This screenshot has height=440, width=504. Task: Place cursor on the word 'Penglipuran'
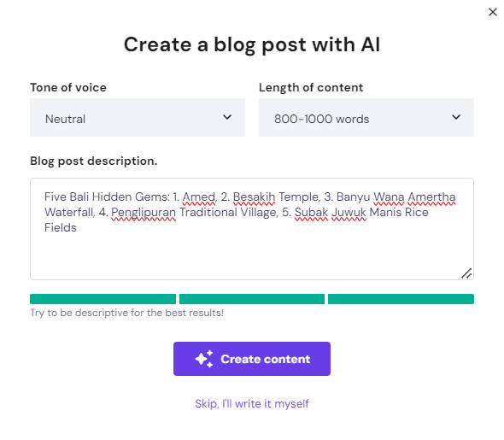[x=144, y=213]
